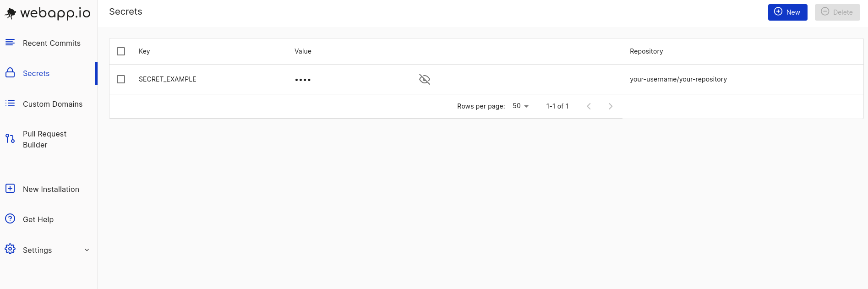Viewport: 868px width, 289px height.
Task: Open Settings using the gear icon
Action: (10, 249)
